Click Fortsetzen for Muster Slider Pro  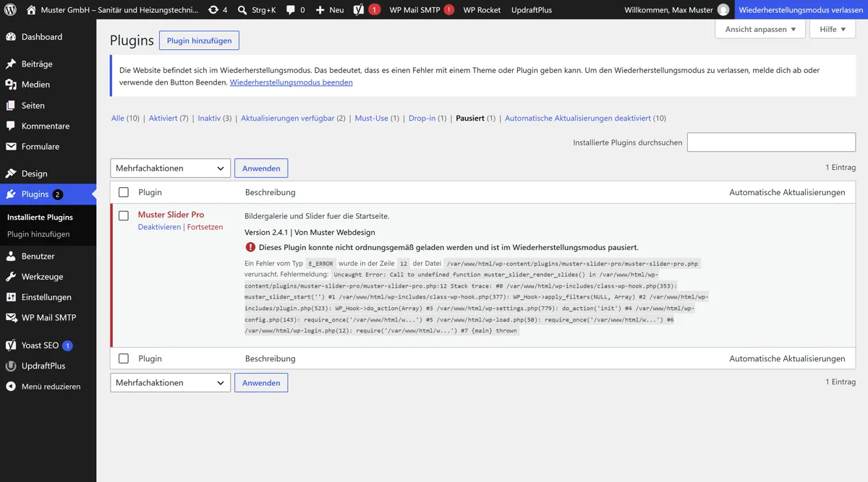pyautogui.click(x=205, y=227)
